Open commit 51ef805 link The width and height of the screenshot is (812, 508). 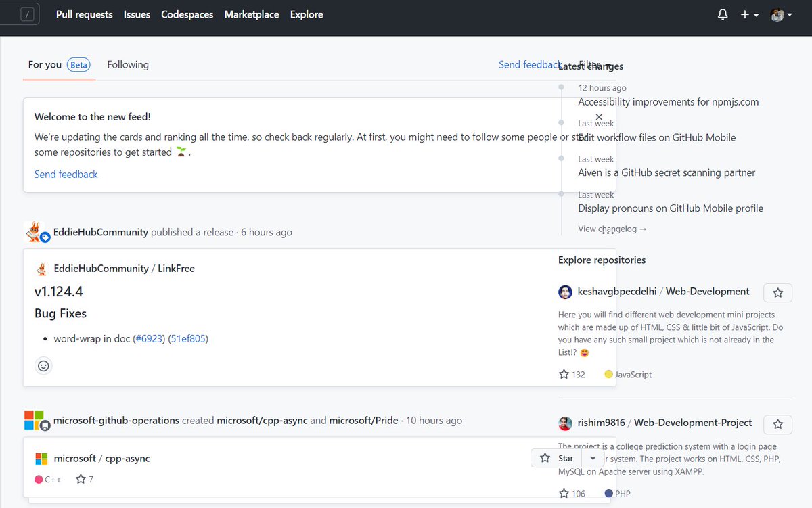pyautogui.click(x=188, y=339)
